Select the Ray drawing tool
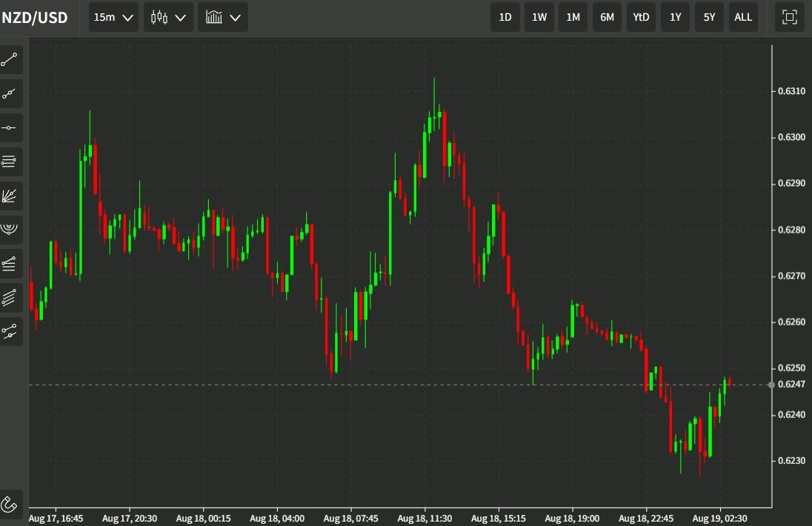The width and height of the screenshot is (812, 526). click(x=10, y=93)
